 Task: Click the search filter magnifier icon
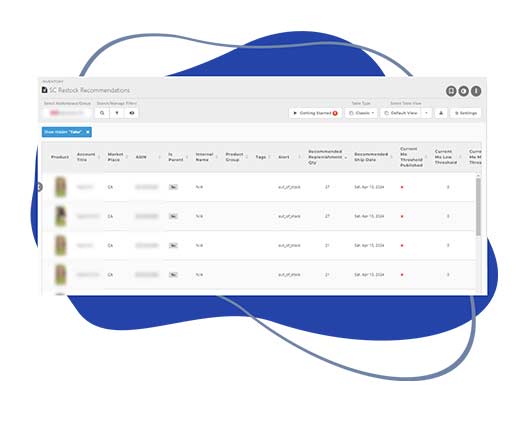pyautogui.click(x=102, y=113)
